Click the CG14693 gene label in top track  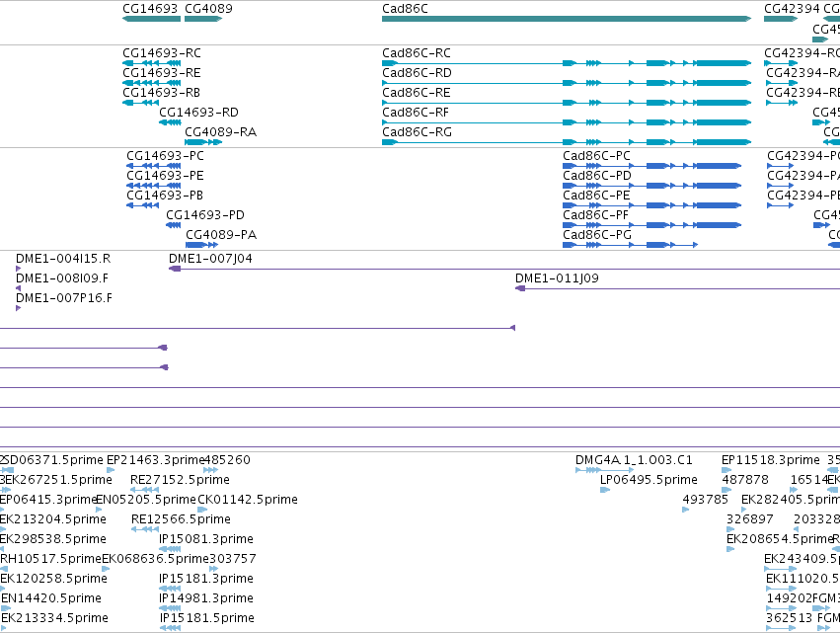coord(150,9)
